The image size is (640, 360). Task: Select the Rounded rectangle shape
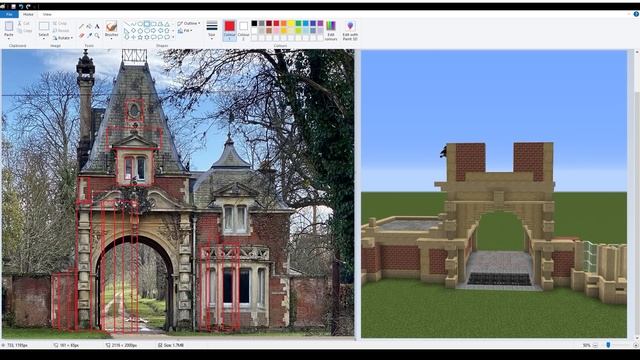click(153, 24)
